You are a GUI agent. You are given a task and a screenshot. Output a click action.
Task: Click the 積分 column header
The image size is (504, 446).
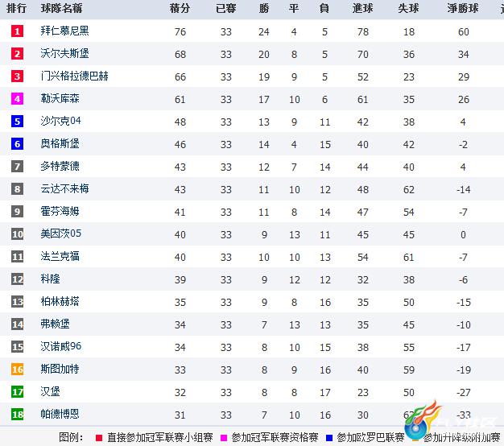(180, 8)
